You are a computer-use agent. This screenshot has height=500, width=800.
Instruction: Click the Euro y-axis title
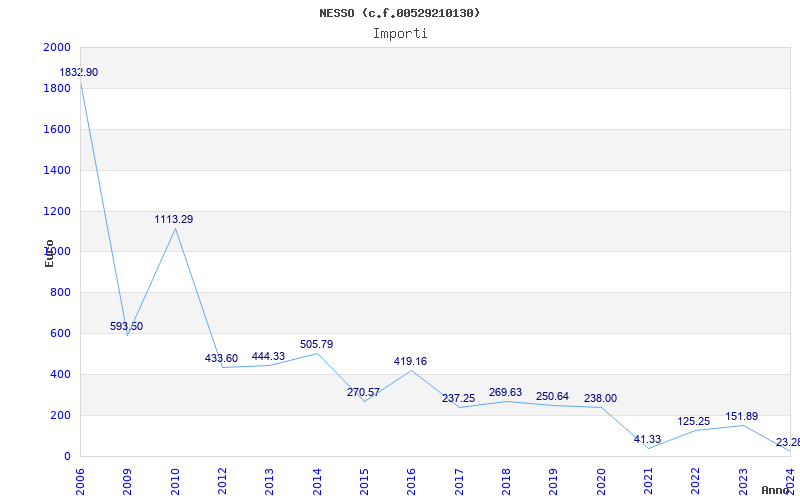[49, 254]
